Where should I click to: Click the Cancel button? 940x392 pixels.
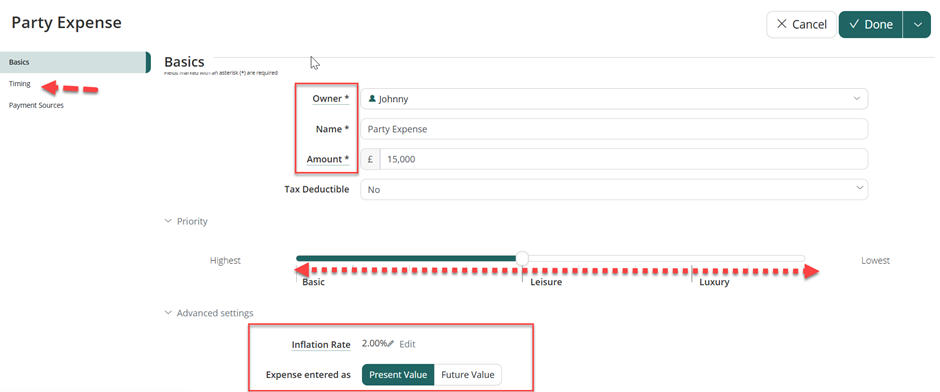tap(801, 25)
